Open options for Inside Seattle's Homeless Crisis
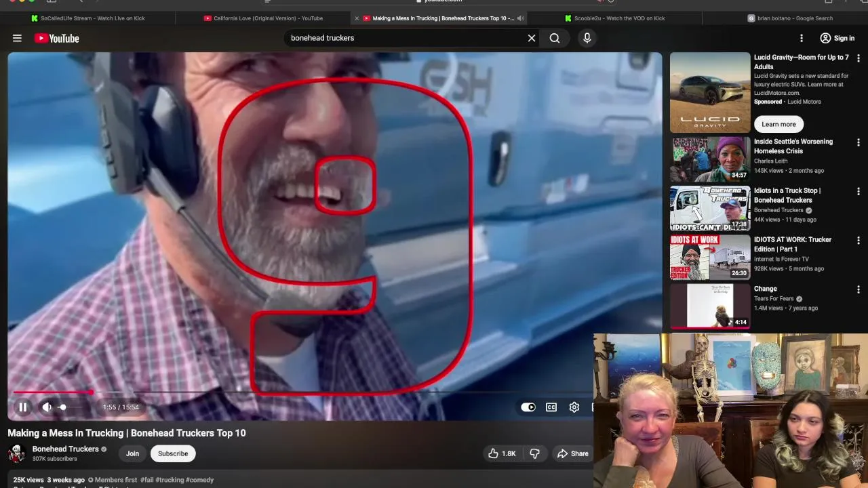Image resolution: width=868 pixels, height=488 pixels. (x=859, y=143)
